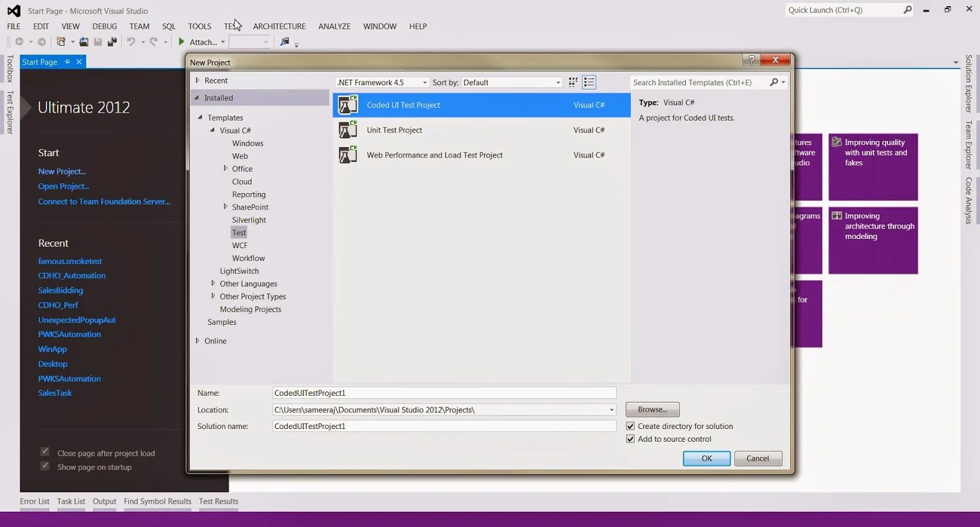Open Location path dropdown arrow
Screen dimensions: 980x527
611,410
